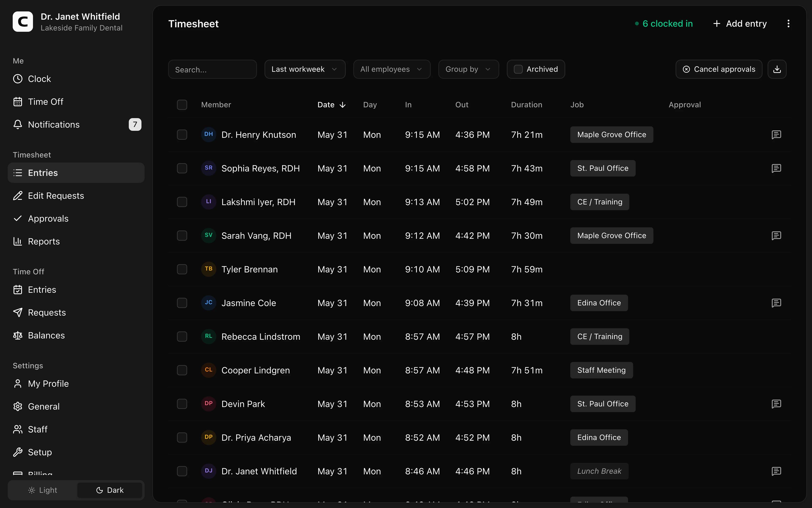
Task: Click the Staff Meeting job tag
Action: point(601,370)
